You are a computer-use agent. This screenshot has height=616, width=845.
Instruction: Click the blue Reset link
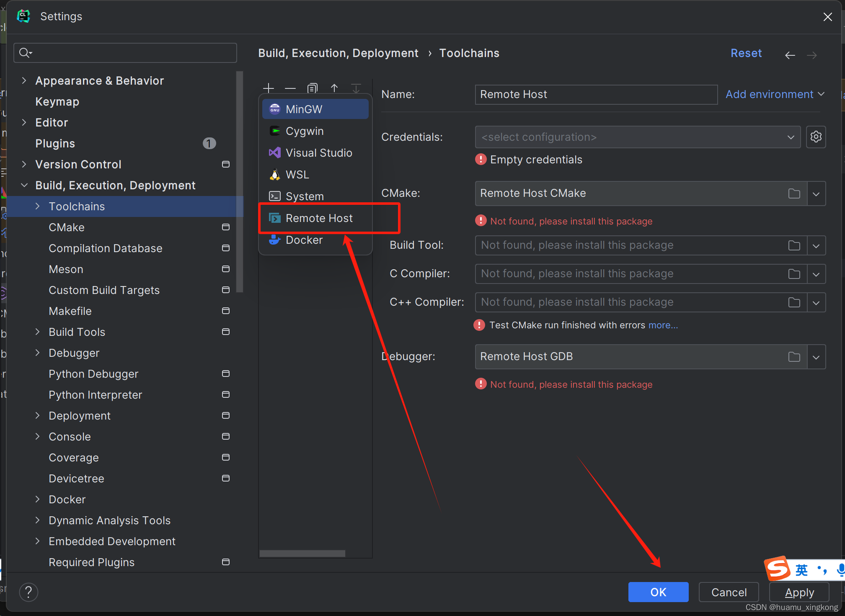(x=746, y=53)
